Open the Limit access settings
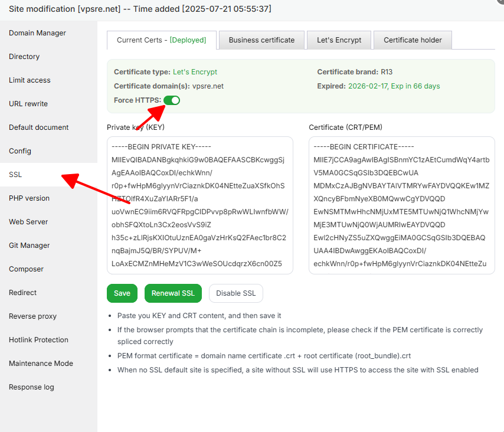 point(30,80)
